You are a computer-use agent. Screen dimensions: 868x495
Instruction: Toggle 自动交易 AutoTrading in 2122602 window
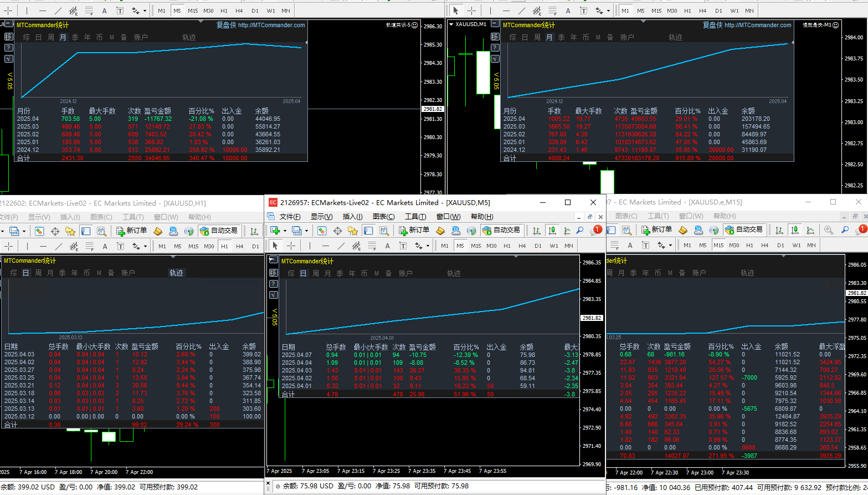click(219, 231)
